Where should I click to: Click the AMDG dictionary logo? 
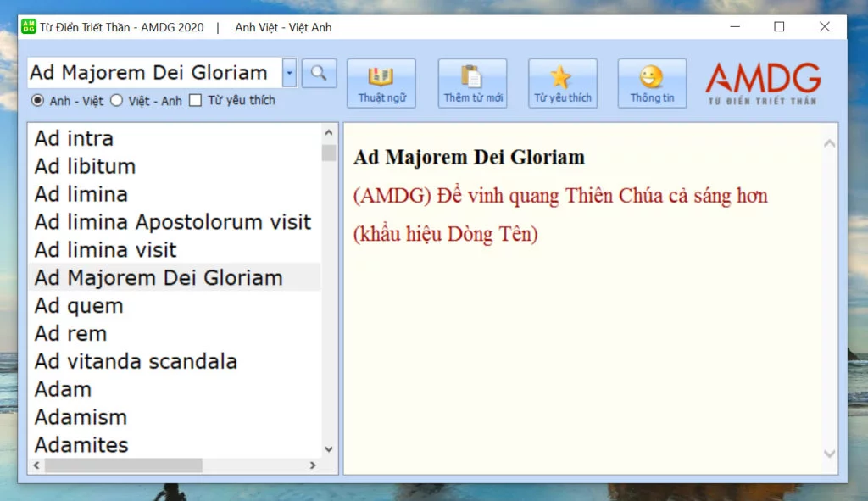point(761,81)
